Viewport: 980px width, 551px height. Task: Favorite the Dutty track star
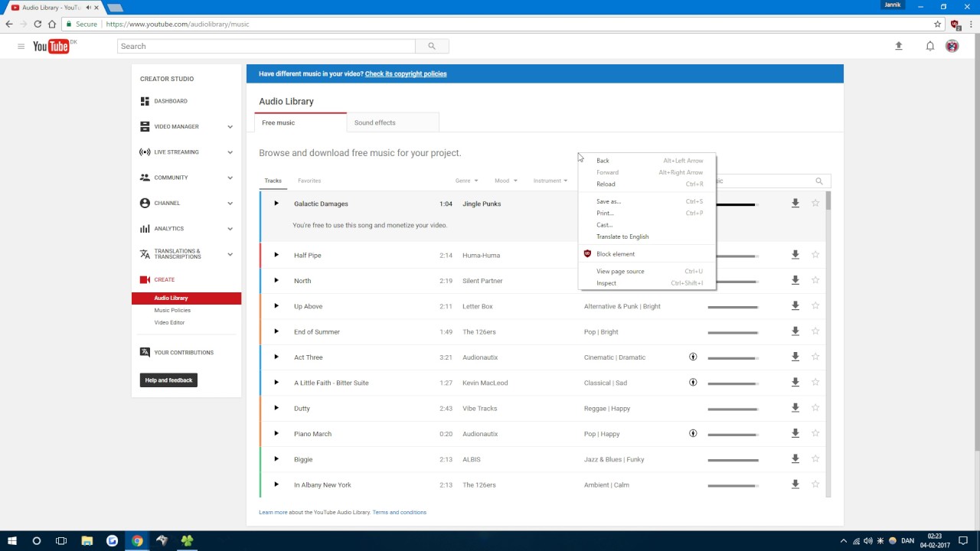815,408
